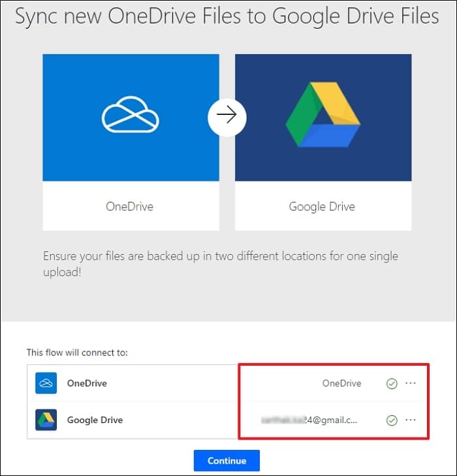
Task: Click the 'Google Drive' caption under dark tile
Action: pyautogui.click(x=322, y=207)
